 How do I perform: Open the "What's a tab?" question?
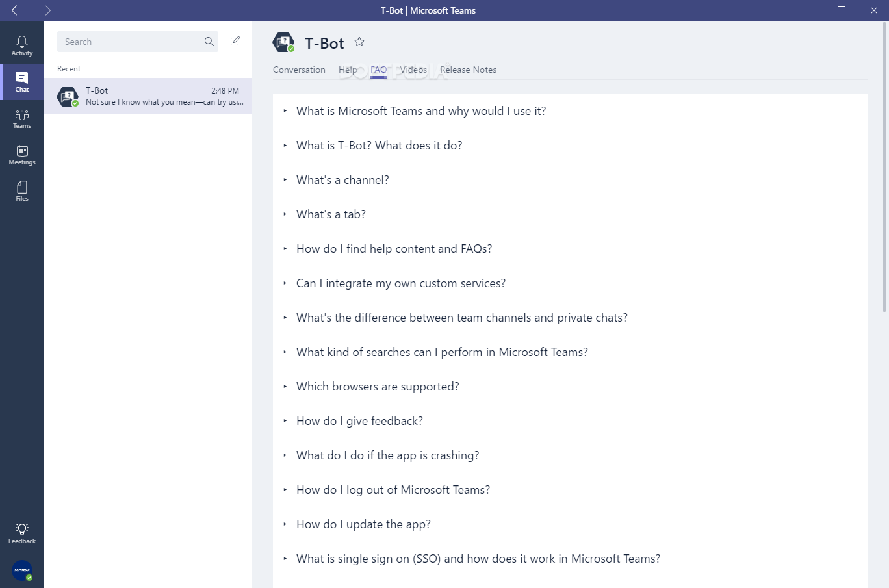coord(331,214)
